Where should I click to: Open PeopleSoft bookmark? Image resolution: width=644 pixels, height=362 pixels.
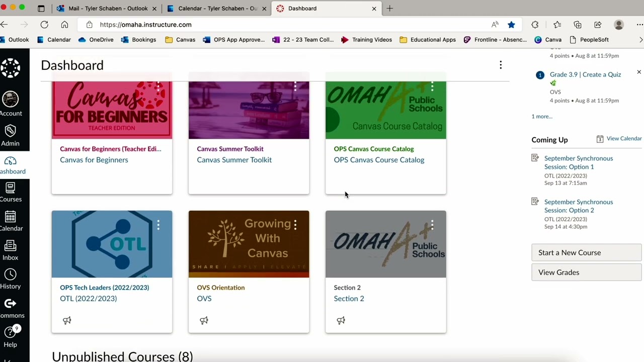589,40
